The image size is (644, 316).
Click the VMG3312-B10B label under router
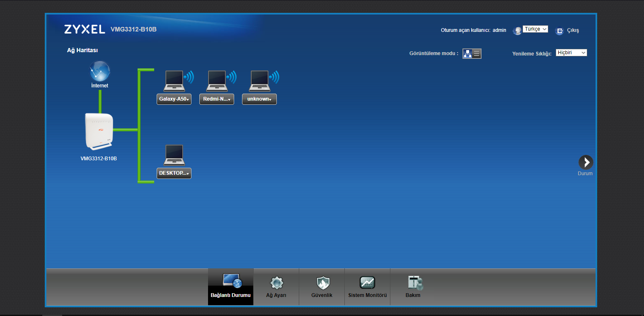coord(99,158)
